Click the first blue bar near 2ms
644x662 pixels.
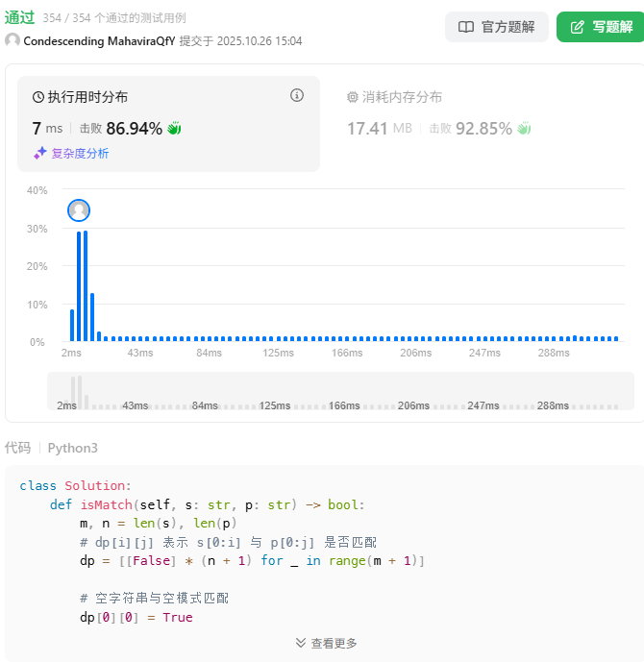click(72, 325)
